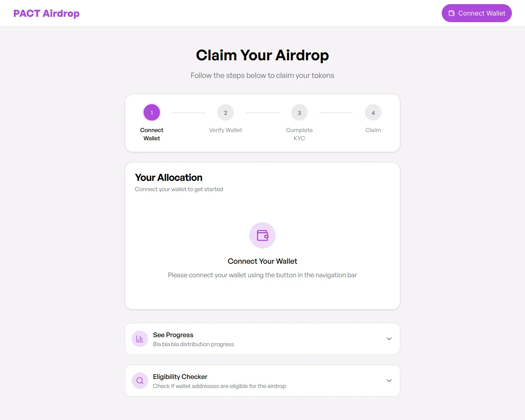Image resolution: width=525 pixels, height=420 pixels.
Task: Click the Connect Wallet step label
Action: point(152,134)
